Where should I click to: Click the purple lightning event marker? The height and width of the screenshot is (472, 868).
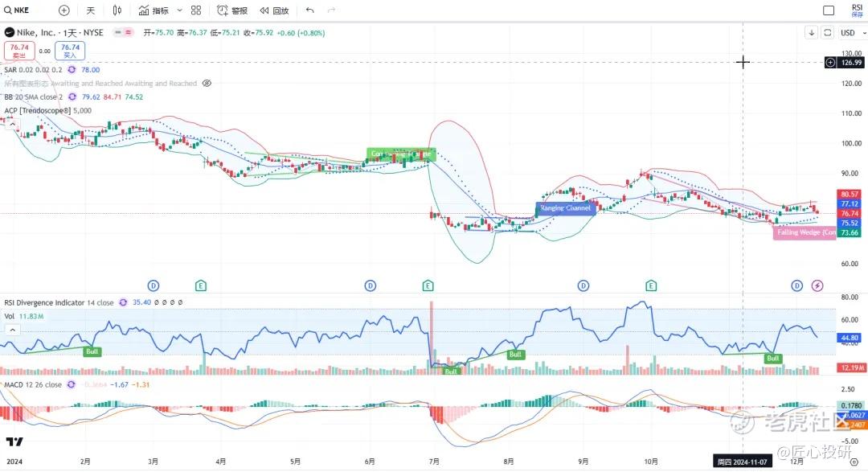[x=817, y=286]
